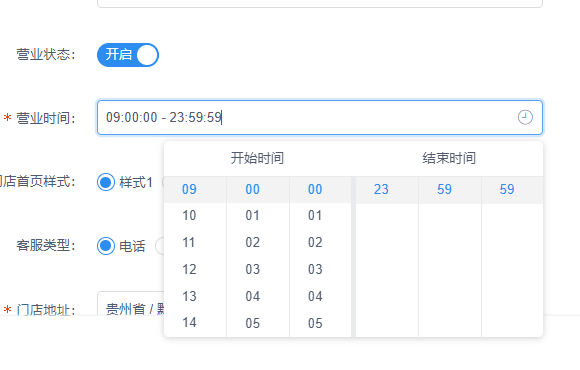Viewport: 580px width, 370px height.
Task: Focus the 营业时间 time range input
Action: 320,117
